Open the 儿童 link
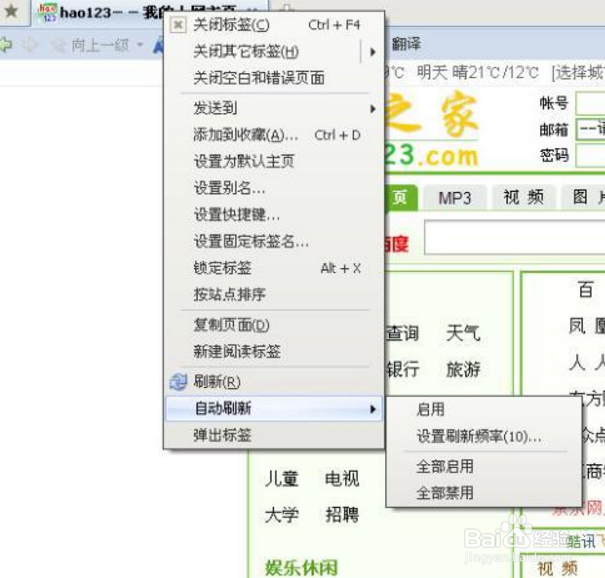 coord(281,478)
